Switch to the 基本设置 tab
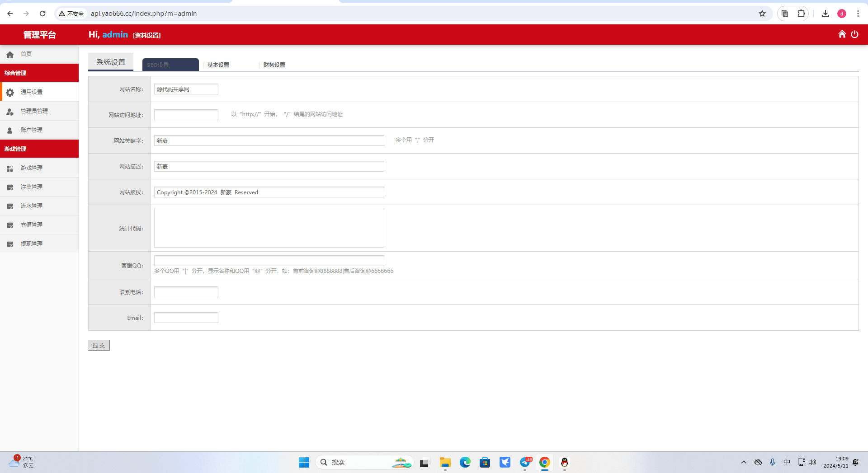This screenshot has height=473, width=868. pyautogui.click(x=218, y=65)
